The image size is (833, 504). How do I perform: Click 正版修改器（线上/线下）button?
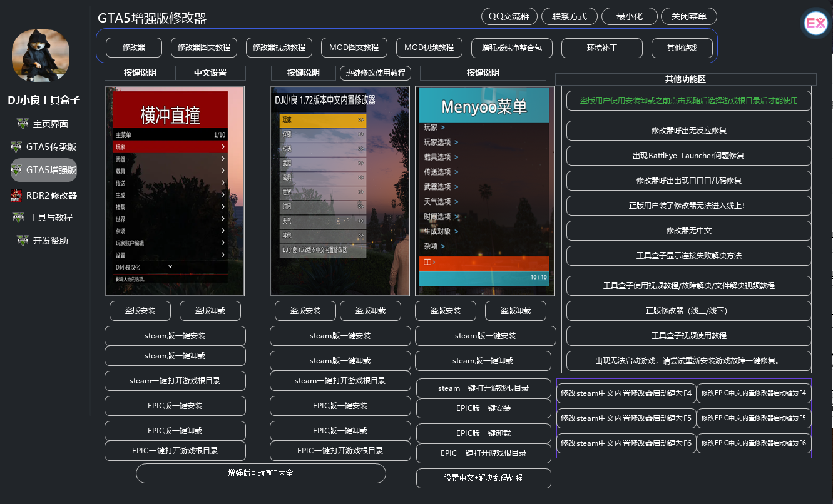tap(689, 311)
